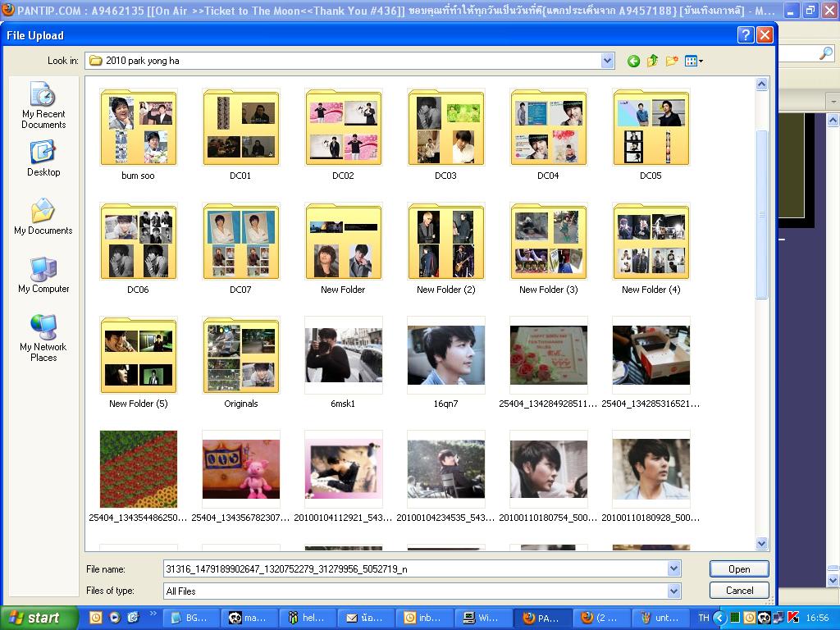Select the DC02 folder
This screenshot has width=840, height=630.
point(344,135)
